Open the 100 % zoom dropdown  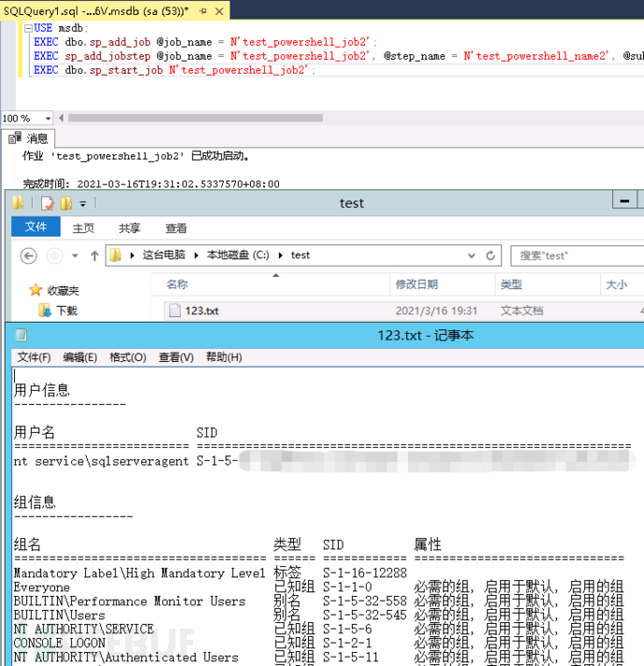click(x=48, y=118)
